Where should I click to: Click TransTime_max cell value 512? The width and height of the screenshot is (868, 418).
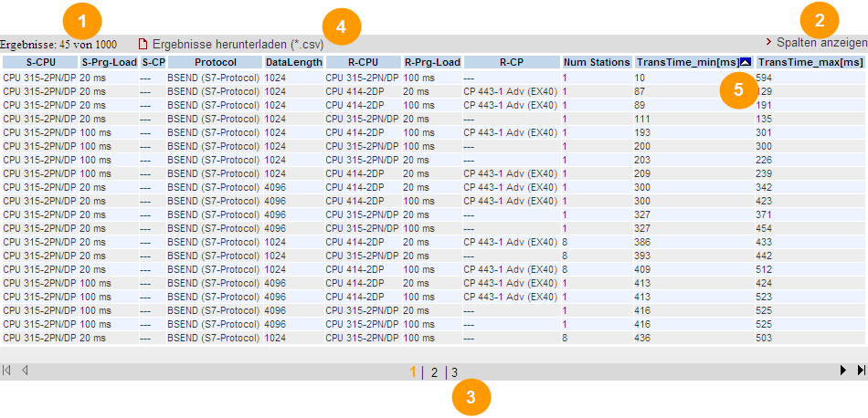[764, 269]
